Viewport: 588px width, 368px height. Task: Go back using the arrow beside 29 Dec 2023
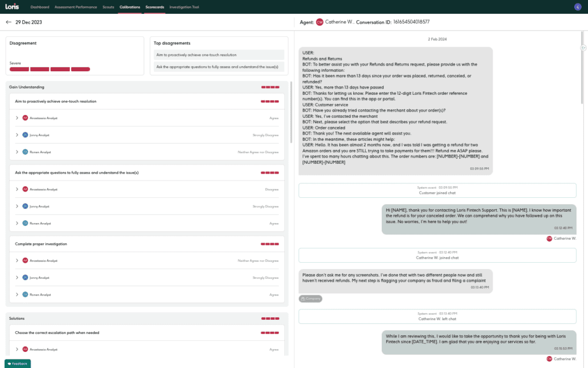[9, 22]
